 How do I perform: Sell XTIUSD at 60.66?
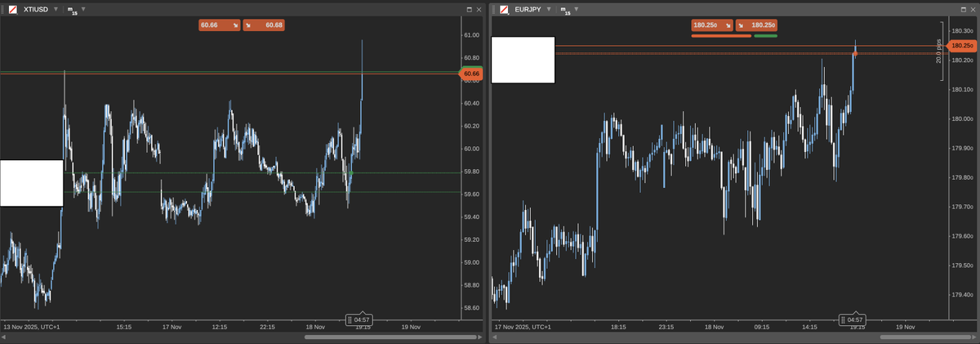[x=220, y=25]
